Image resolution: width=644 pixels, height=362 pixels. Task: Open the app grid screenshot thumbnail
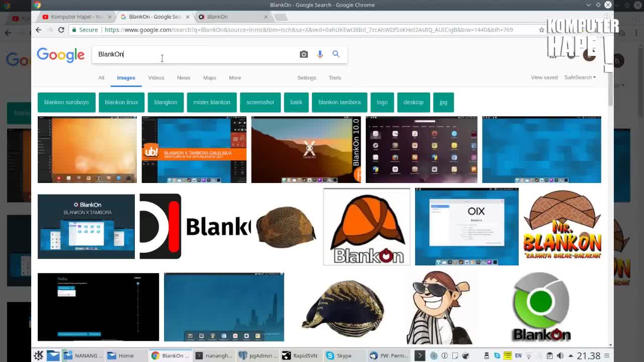[x=422, y=150]
